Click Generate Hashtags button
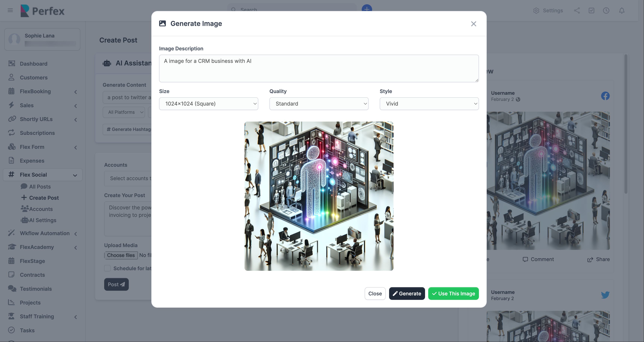Viewport: 644px width, 342px height. (127, 129)
